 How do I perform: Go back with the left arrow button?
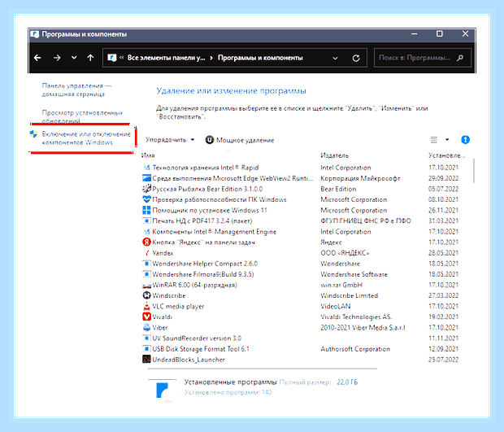tap(37, 58)
